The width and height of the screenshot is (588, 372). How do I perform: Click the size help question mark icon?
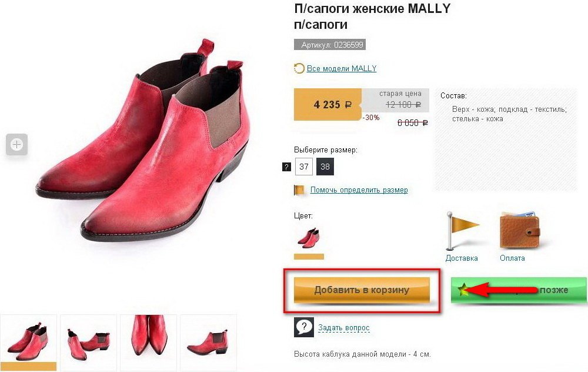pos(286,167)
